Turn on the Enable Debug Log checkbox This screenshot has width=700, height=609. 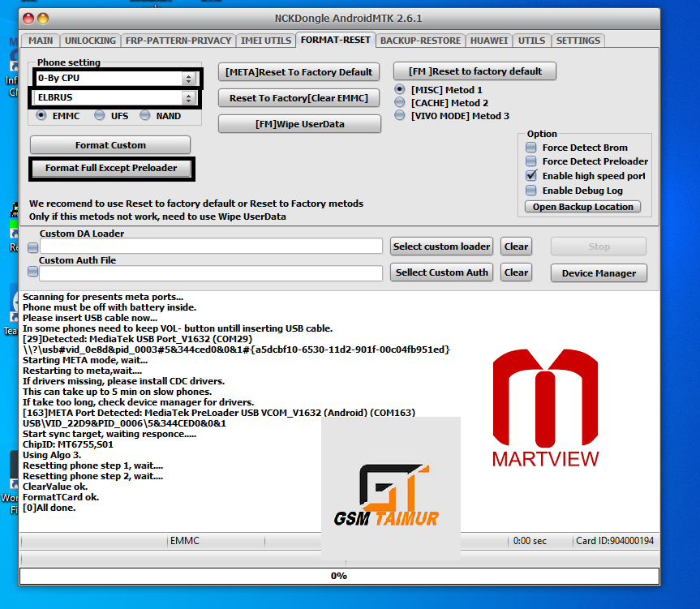click(530, 191)
